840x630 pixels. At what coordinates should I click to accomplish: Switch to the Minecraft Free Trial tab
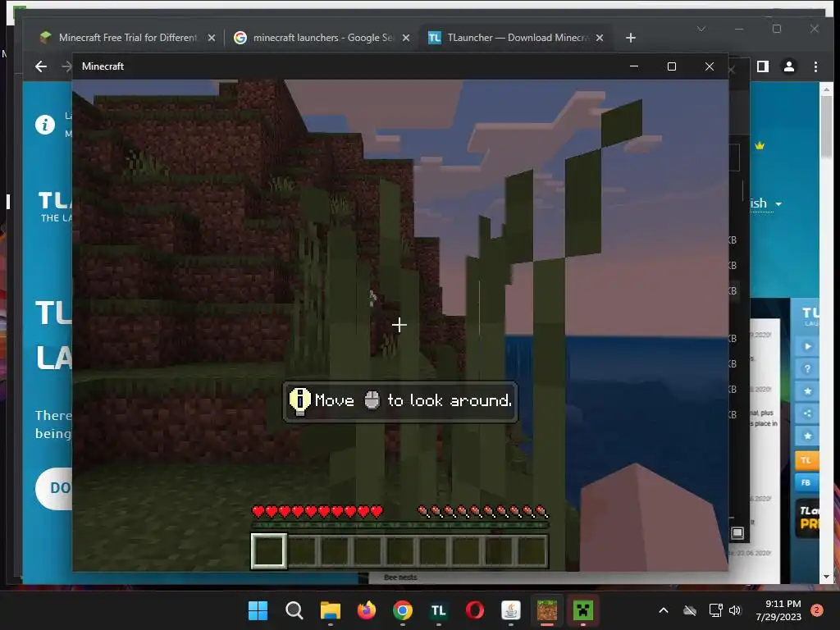click(127, 38)
